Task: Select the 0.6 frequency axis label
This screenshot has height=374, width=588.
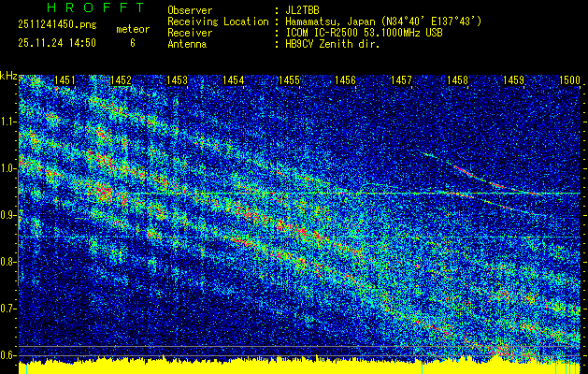Action: tap(9, 354)
